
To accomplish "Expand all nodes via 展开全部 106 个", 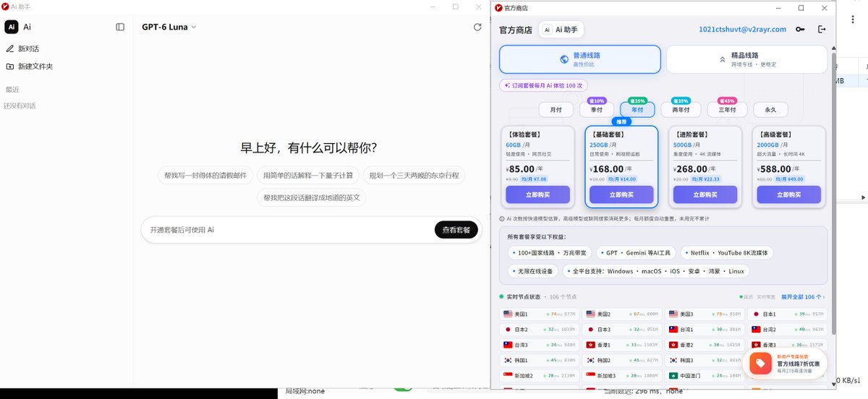I will (x=803, y=297).
